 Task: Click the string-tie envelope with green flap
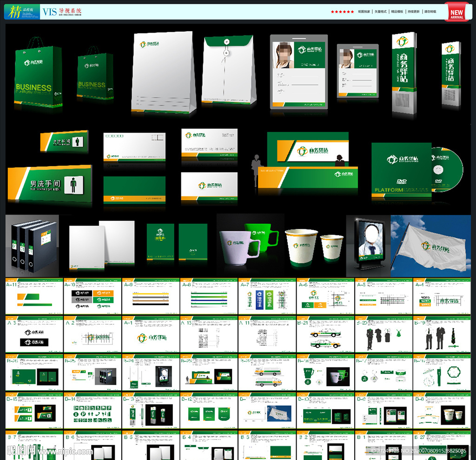point(228,71)
